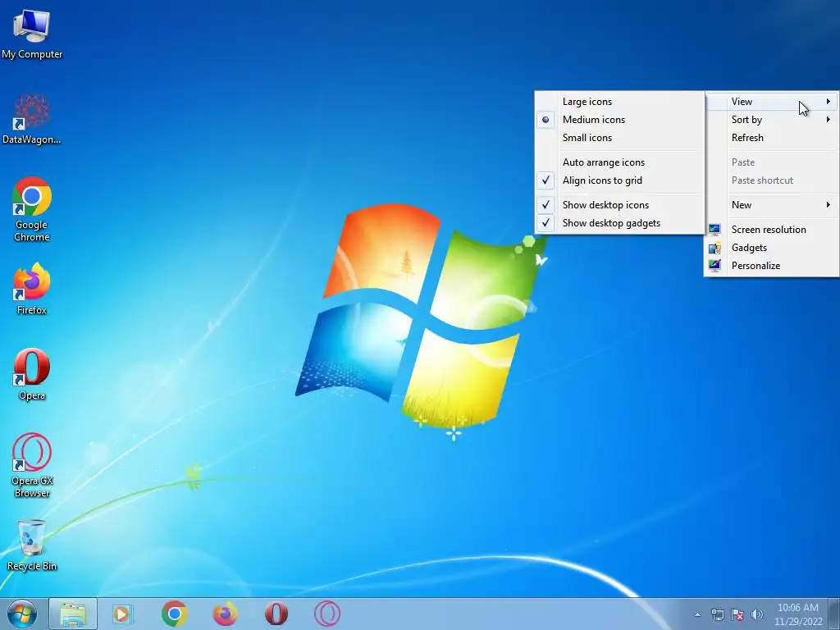Open the Action Center flag icon

737,614
